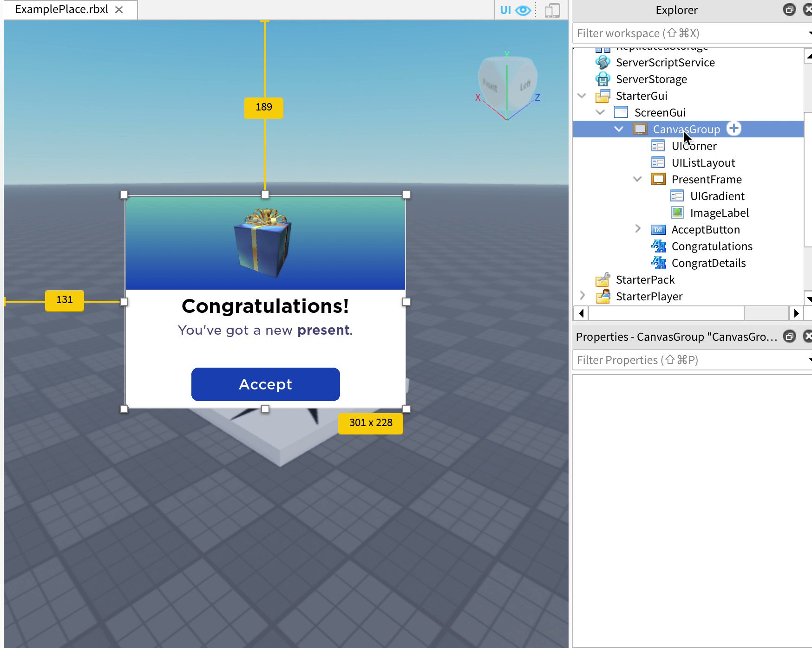Viewport: 812px width, 648px height.
Task: Click the UIGradient icon in Explorer
Action: tap(676, 196)
